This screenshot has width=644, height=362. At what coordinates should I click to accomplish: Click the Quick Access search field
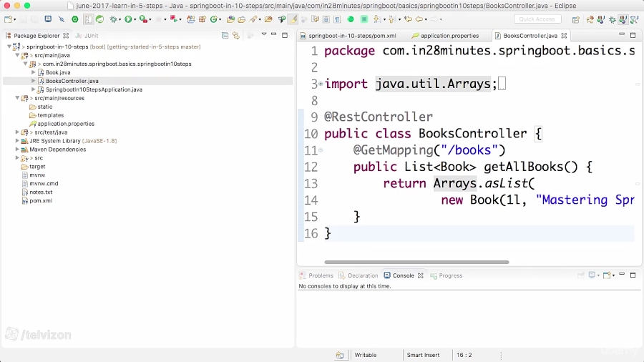point(537,19)
